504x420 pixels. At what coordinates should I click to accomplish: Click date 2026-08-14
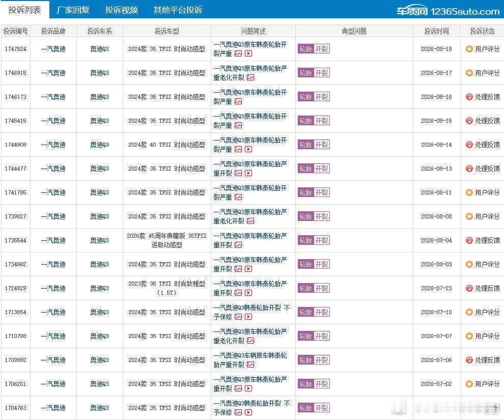tap(436, 145)
